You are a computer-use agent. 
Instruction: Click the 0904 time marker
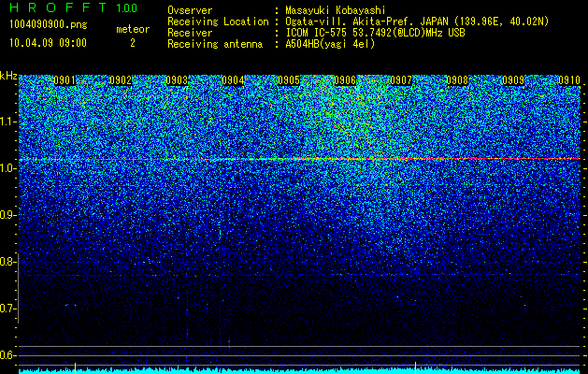[233, 80]
